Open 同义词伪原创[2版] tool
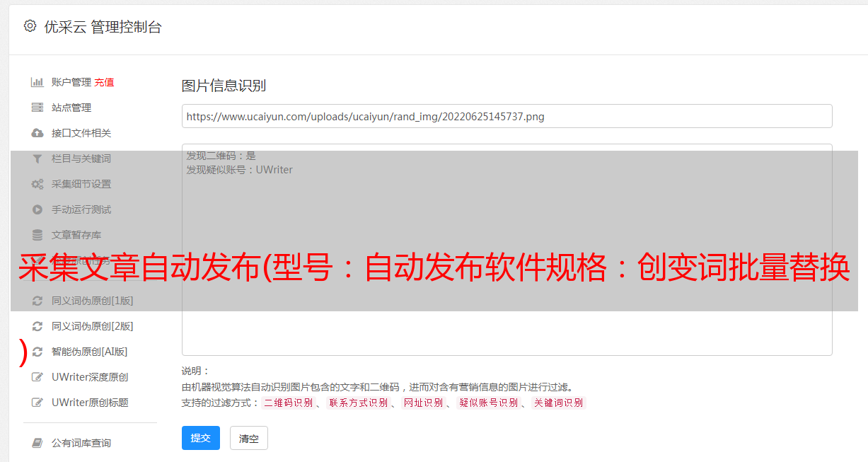868x462 pixels. point(93,326)
